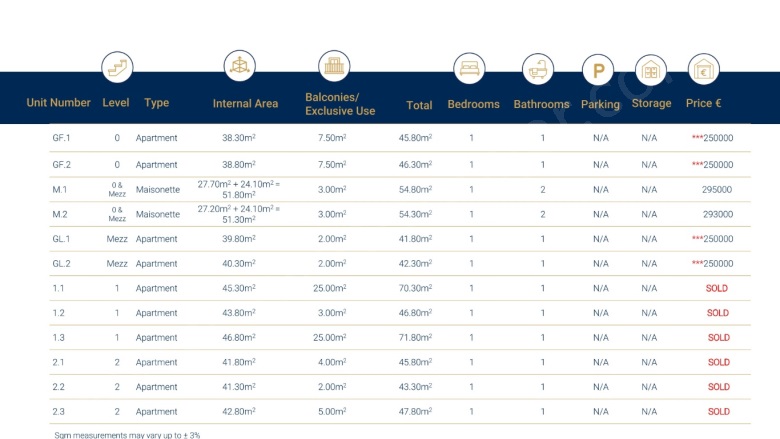
Task: Click the Price € column header
Action: (704, 103)
